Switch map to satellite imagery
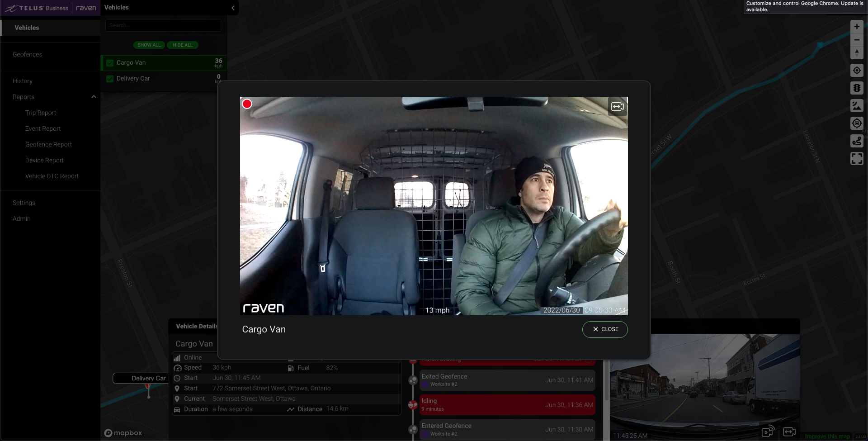868x441 pixels. pos(857,106)
